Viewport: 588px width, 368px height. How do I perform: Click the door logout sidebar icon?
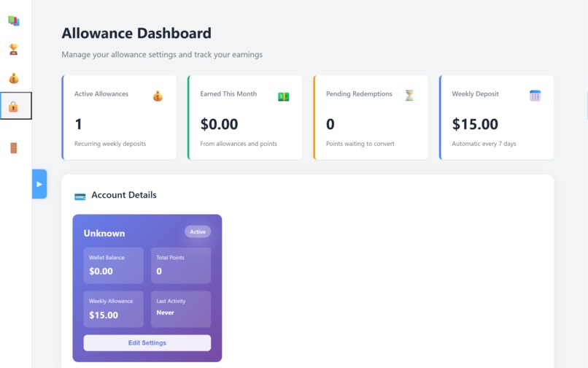(x=14, y=148)
